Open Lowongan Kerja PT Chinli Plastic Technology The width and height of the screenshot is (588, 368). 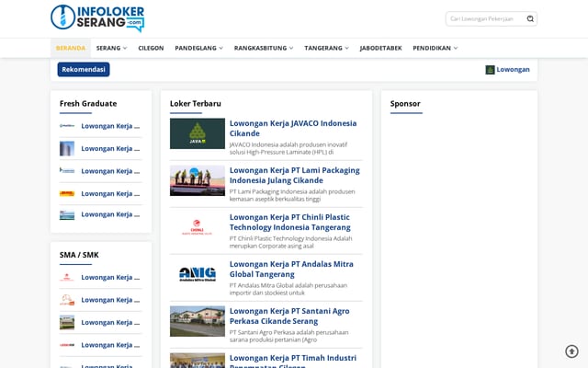click(x=290, y=223)
